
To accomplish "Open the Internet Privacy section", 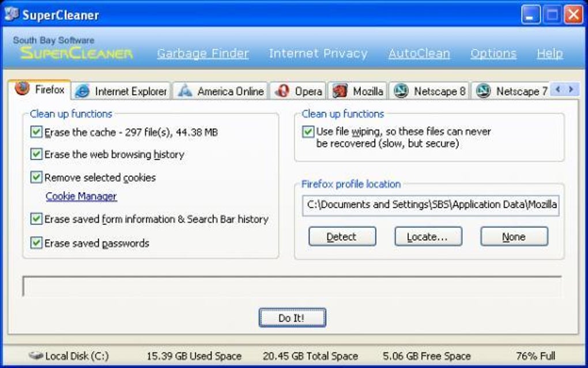I will coord(318,53).
